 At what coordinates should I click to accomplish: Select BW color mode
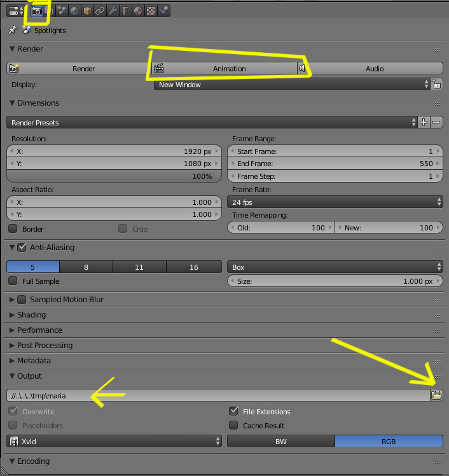[281, 441]
